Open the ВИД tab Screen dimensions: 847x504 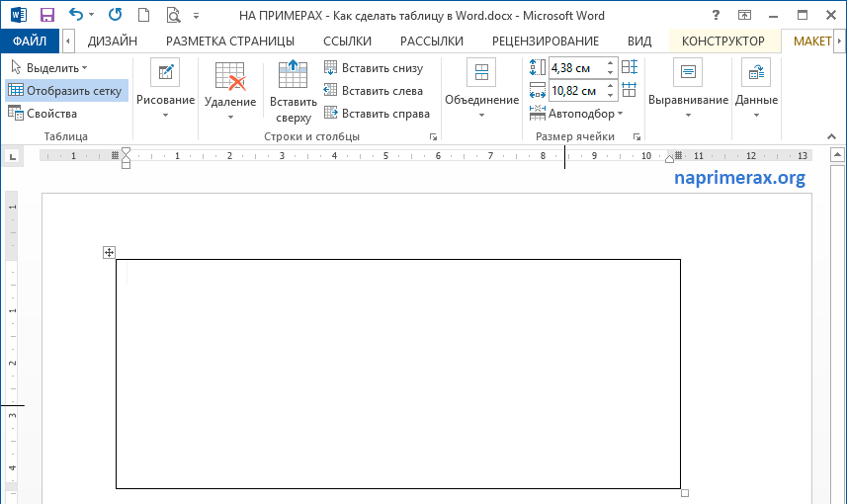point(639,42)
